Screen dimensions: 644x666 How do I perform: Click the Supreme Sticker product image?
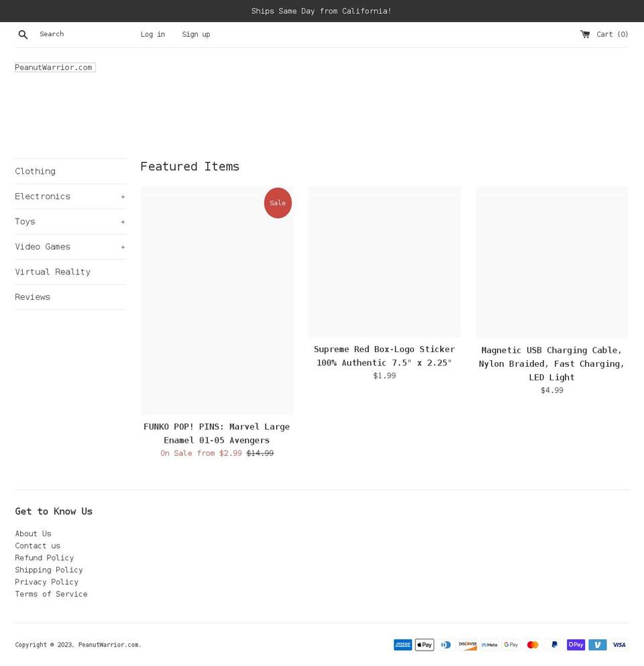tap(384, 262)
